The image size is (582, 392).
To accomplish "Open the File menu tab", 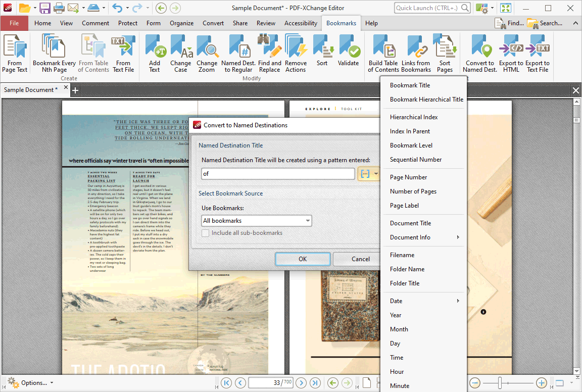I will pos(14,23).
